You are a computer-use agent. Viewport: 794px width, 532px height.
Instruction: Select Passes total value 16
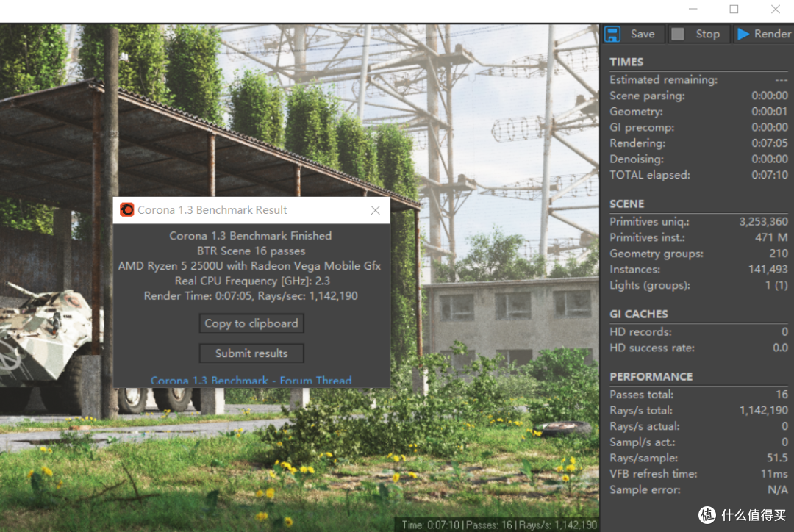[x=782, y=395]
